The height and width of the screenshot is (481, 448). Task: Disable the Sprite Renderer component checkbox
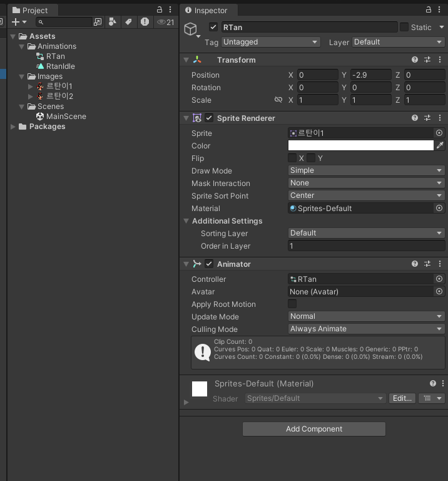[209, 118]
